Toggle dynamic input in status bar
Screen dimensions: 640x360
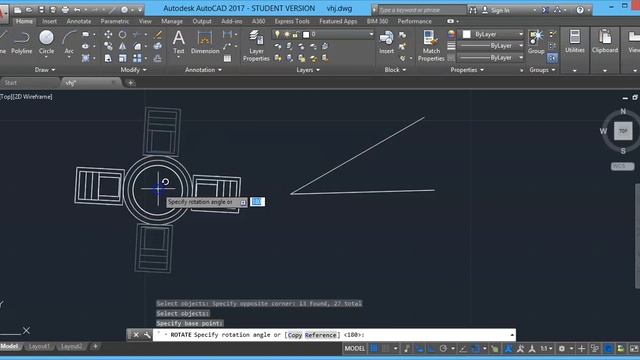coord(420,349)
